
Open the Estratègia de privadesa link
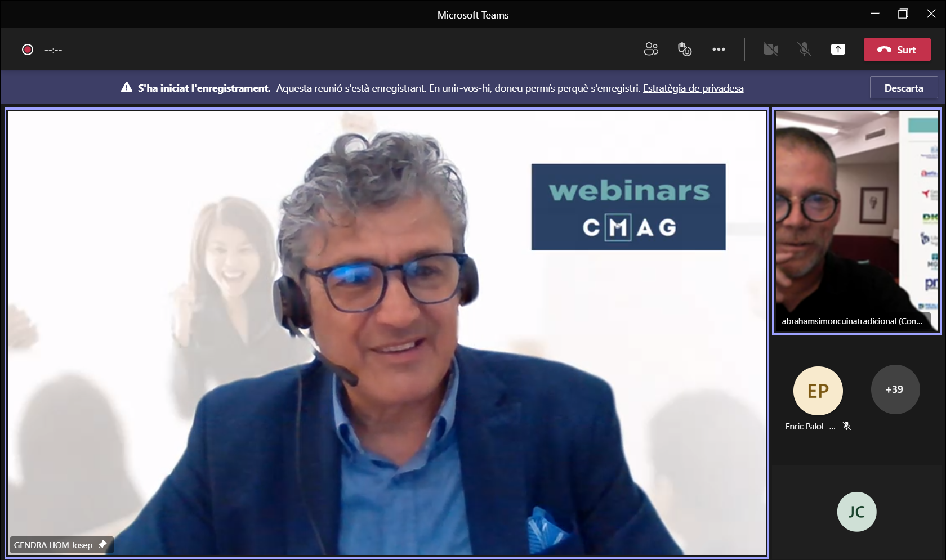click(693, 88)
